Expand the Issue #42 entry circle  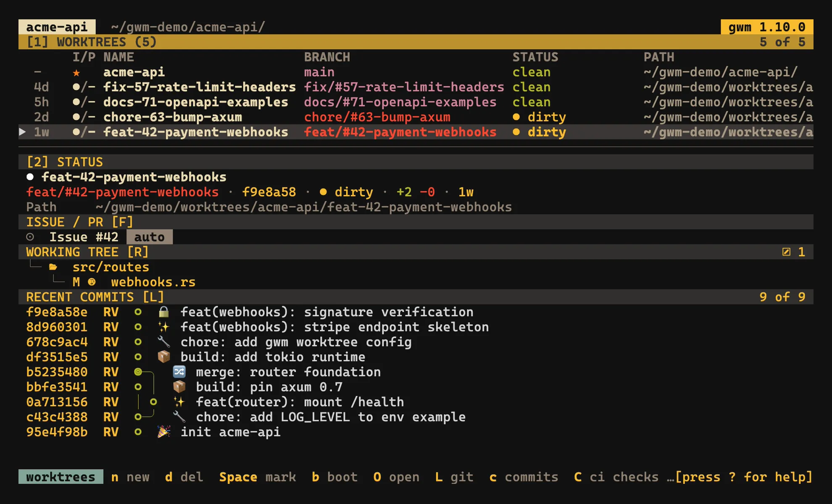(30, 237)
